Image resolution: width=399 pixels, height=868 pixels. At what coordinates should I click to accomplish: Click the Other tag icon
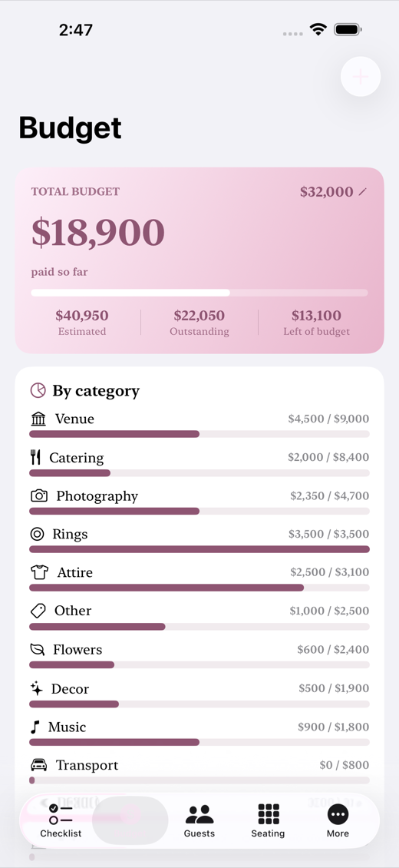click(38, 611)
